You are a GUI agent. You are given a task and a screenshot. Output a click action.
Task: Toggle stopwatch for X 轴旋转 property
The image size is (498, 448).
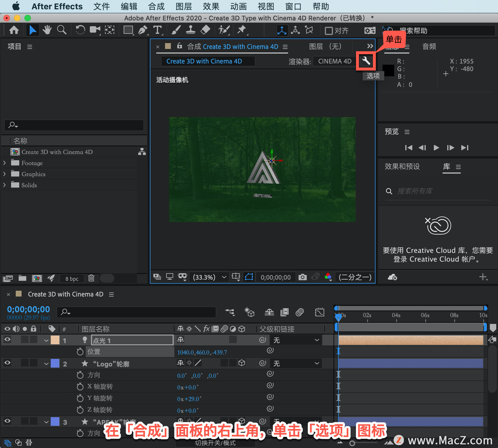click(x=80, y=387)
